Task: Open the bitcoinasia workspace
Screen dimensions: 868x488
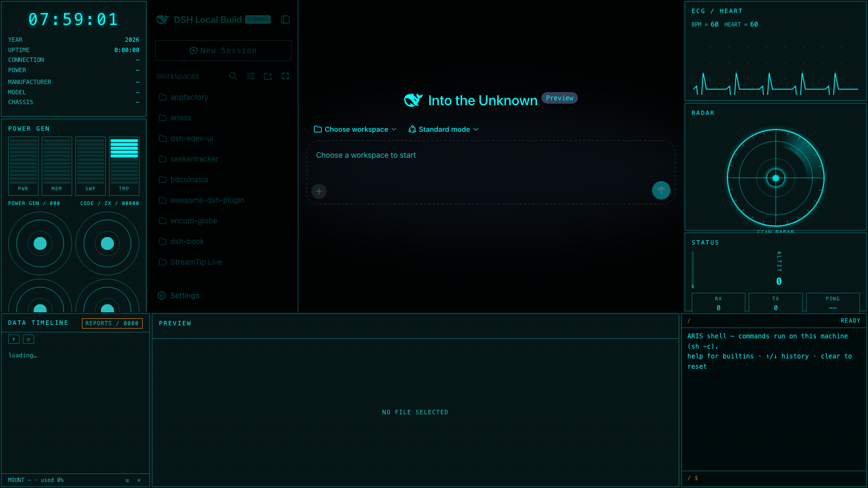Action: pyautogui.click(x=224, y=179)
